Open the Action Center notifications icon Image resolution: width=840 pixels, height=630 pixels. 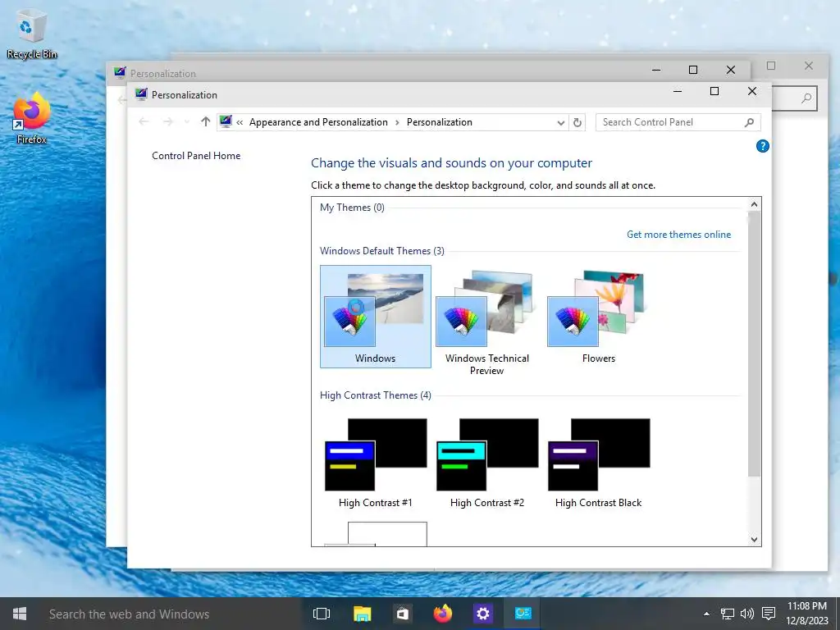(769, 614)
